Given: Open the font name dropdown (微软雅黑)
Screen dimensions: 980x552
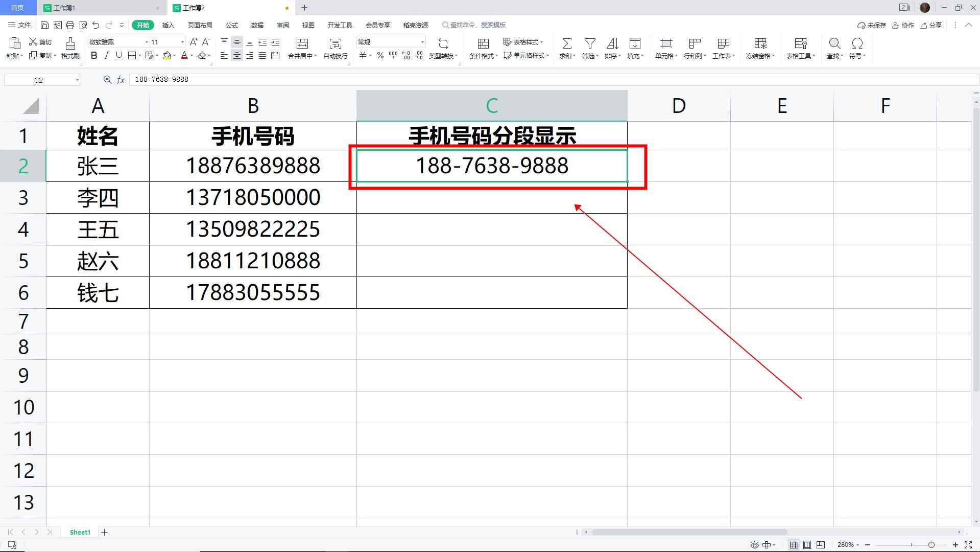Looking at the screenshot, I should tap(147, 42).
